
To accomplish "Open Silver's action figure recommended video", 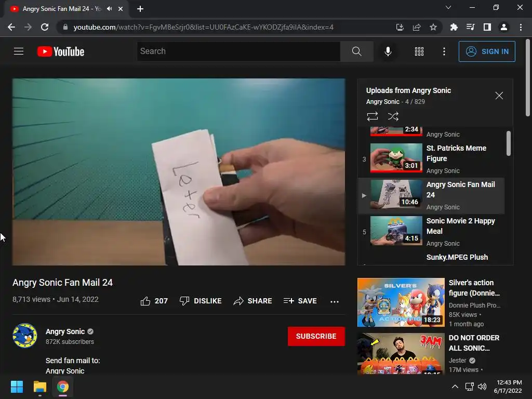I will coord(401,302).
